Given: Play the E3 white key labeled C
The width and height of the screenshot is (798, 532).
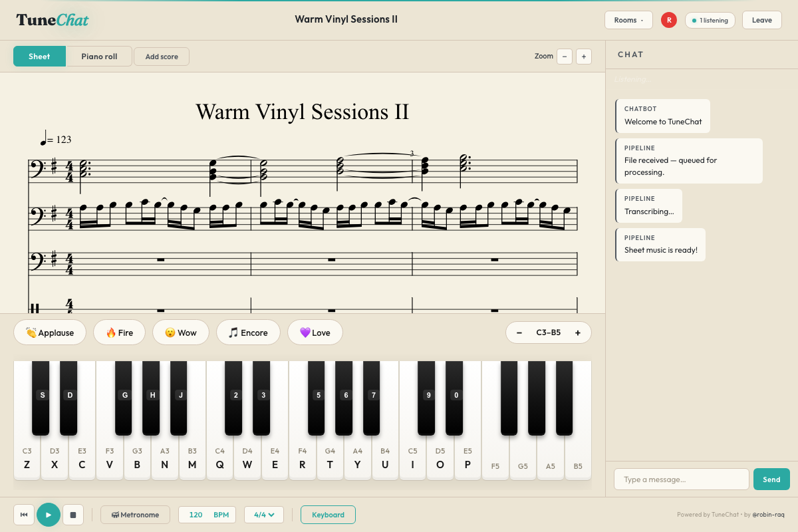Looking at the screenshot, I should pyautogui.click(x=82, y=459).
